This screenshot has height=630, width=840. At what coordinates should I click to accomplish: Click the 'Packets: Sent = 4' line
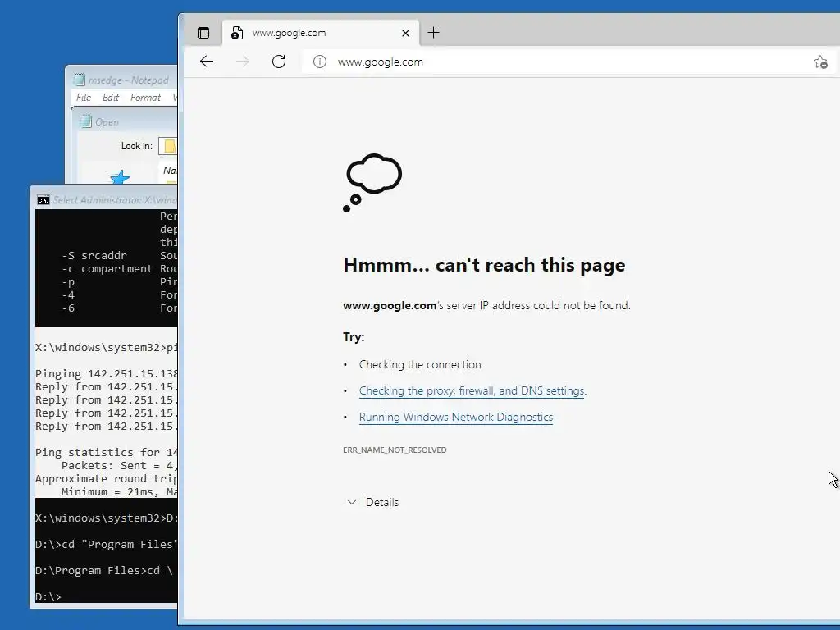[119, 466]
